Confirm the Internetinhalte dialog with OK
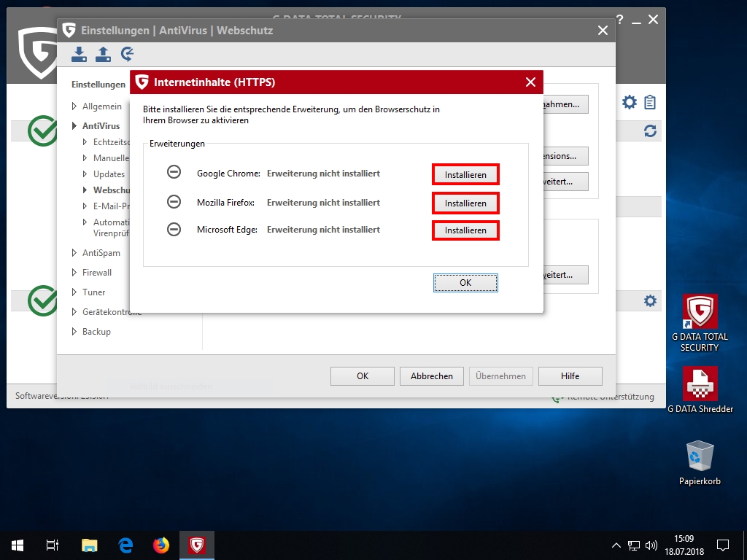Screen dimensions: 747x560 pyautogui.click(x=465, y=283)
